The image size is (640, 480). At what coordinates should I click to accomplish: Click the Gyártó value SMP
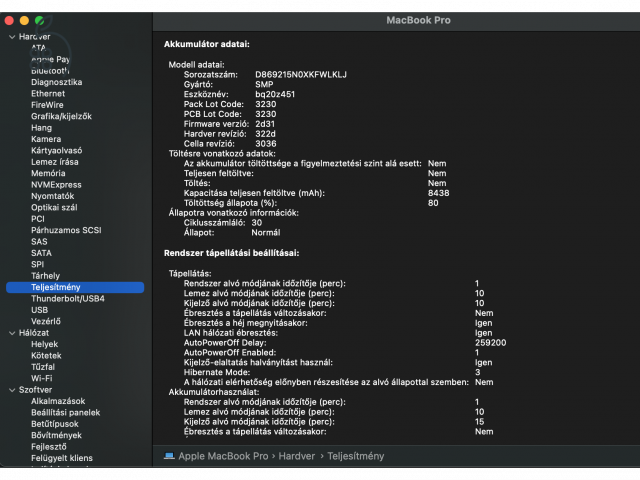coord(264,84)
